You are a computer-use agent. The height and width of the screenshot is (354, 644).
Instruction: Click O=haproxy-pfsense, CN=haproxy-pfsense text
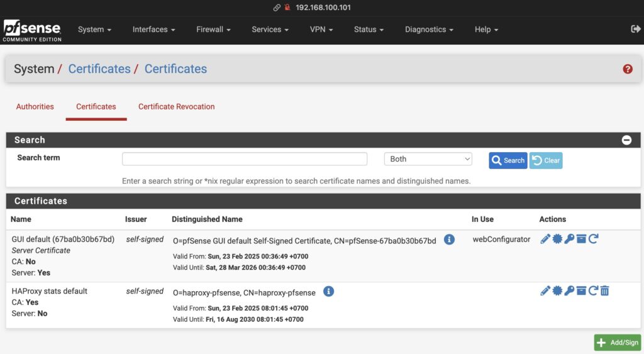(x=244, y=293)
